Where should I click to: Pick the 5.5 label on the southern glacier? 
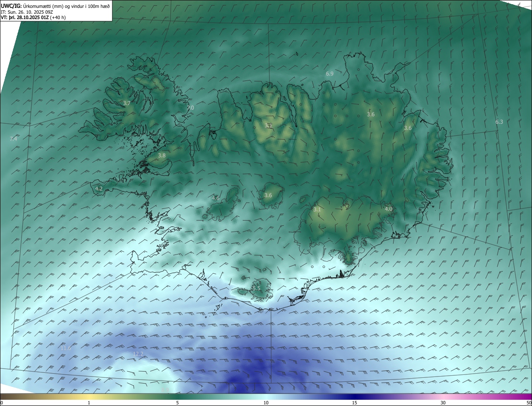tap(256, 288)
